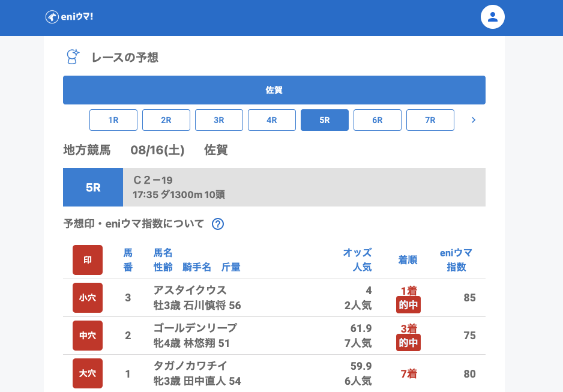Click the race prediction heading icon
Image resolution: width=563 pixels, height=392 pixels.
[x=73, y=57]
